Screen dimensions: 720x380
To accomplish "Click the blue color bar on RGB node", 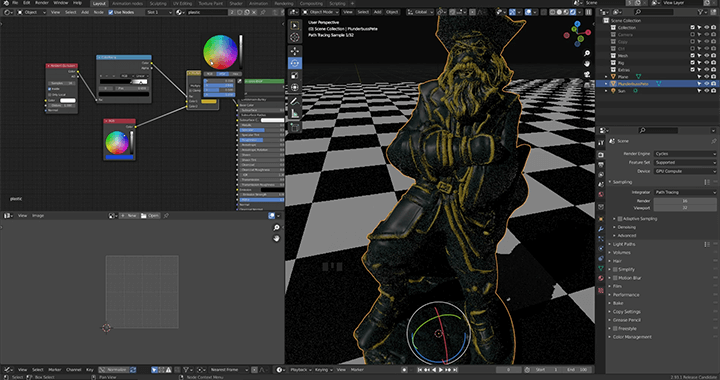I will [x=119, y=157].
